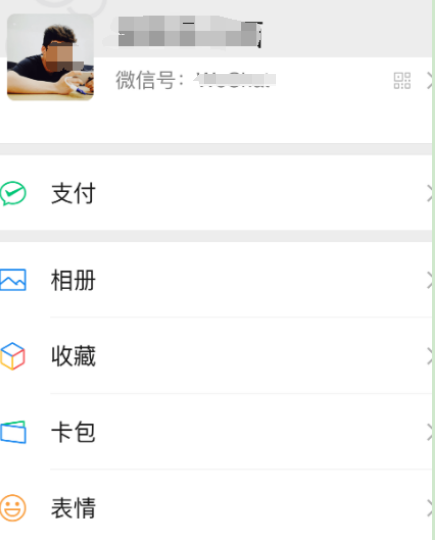Expand the 卡包 row arrow
435x540 pixels.
point(429,432)
